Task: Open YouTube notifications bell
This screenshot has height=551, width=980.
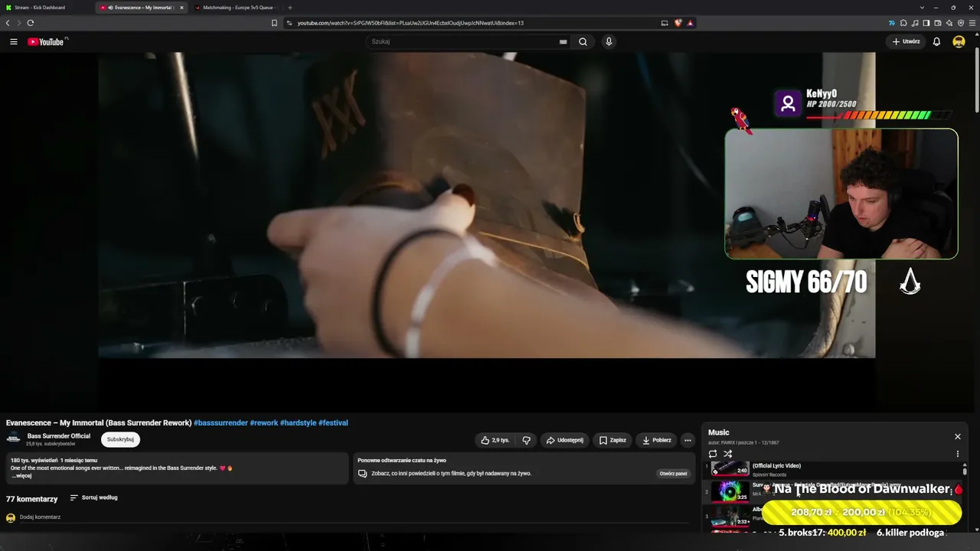Action: [936, 42]
